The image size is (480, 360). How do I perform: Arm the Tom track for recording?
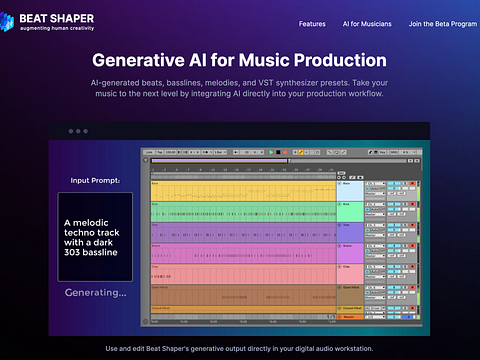click(412, 225)
